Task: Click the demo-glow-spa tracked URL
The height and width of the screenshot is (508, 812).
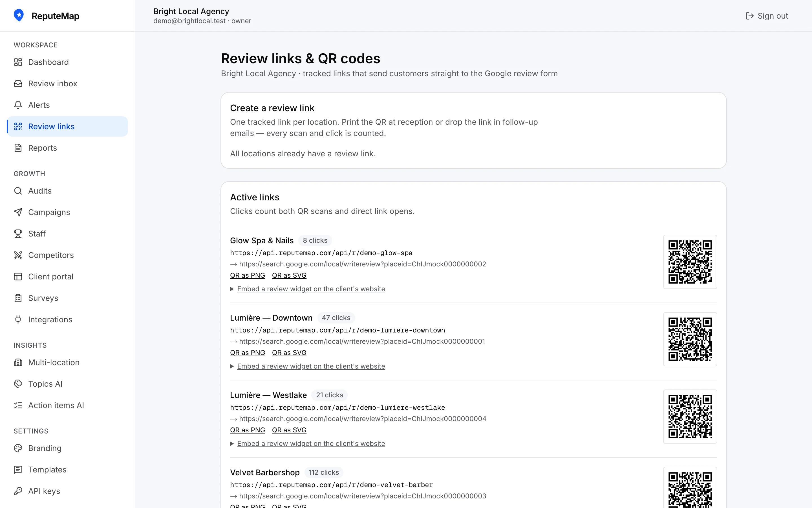Action: 321,253
